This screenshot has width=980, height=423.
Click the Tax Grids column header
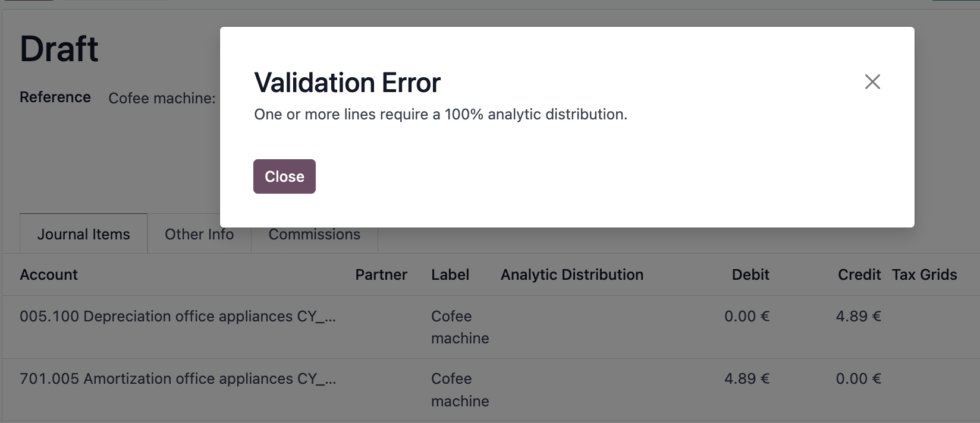pos(924,274)
